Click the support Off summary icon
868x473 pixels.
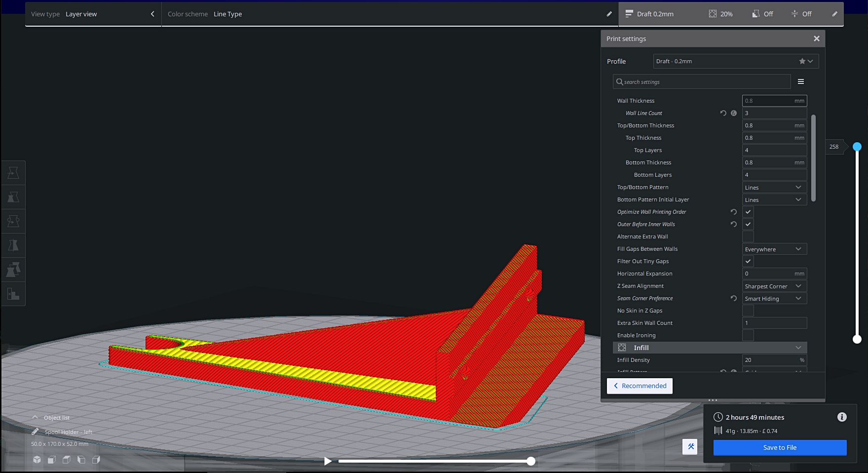click(755, 14)
